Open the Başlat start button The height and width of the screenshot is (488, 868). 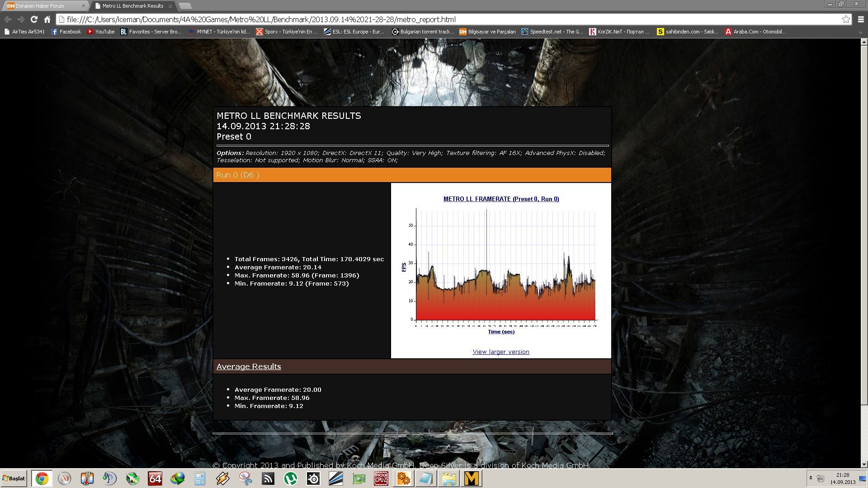click(14, 479)
